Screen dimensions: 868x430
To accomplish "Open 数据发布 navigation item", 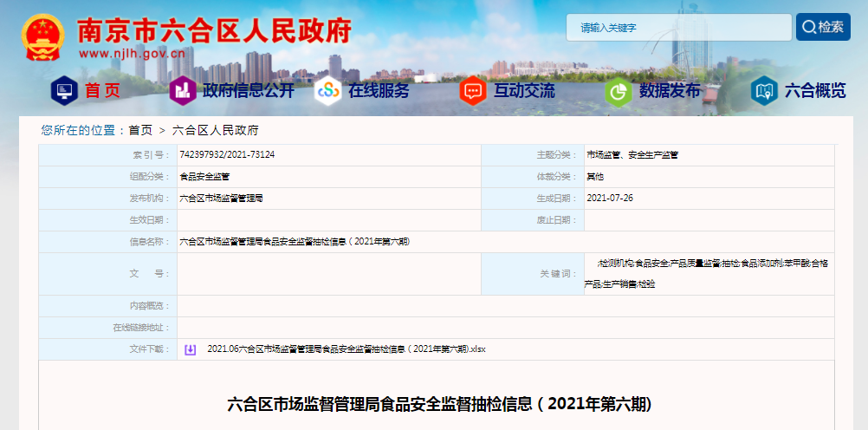I will point(670,90).
